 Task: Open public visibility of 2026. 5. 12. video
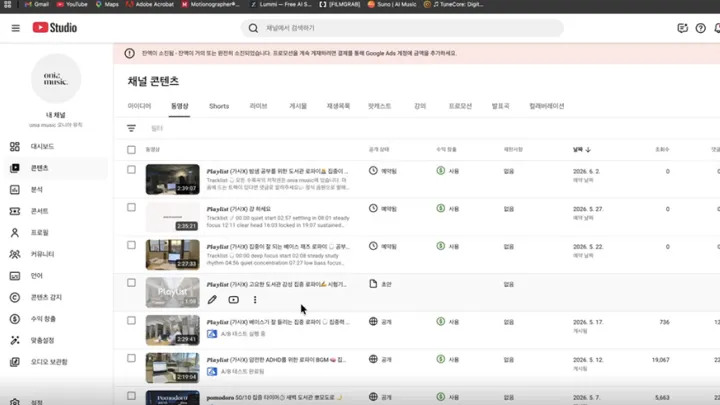[380, 360]
